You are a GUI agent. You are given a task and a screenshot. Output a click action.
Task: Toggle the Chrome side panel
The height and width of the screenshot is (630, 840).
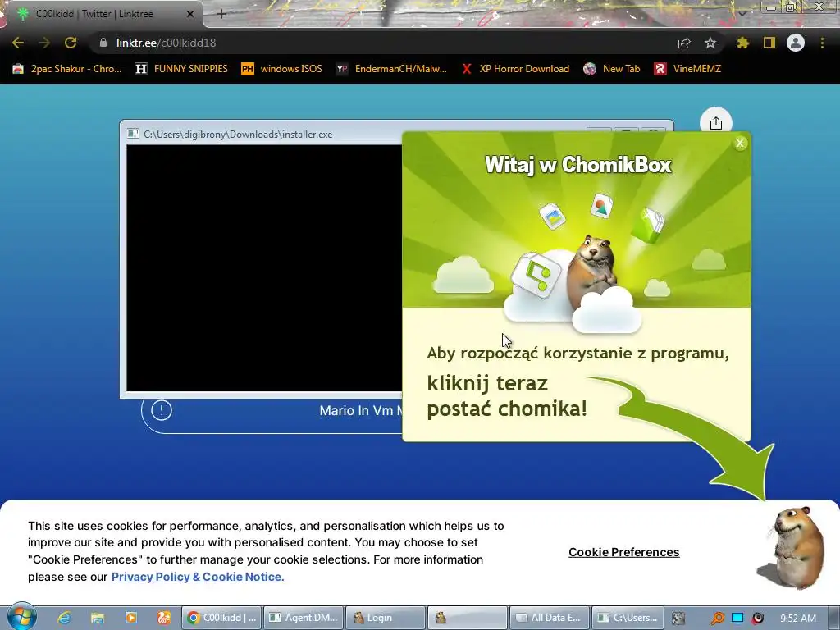769,43
